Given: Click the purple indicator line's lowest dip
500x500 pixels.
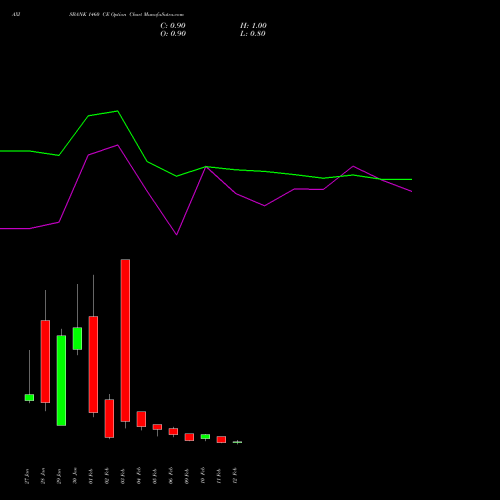Looking at the screenshot, I should tap(176, 234).
